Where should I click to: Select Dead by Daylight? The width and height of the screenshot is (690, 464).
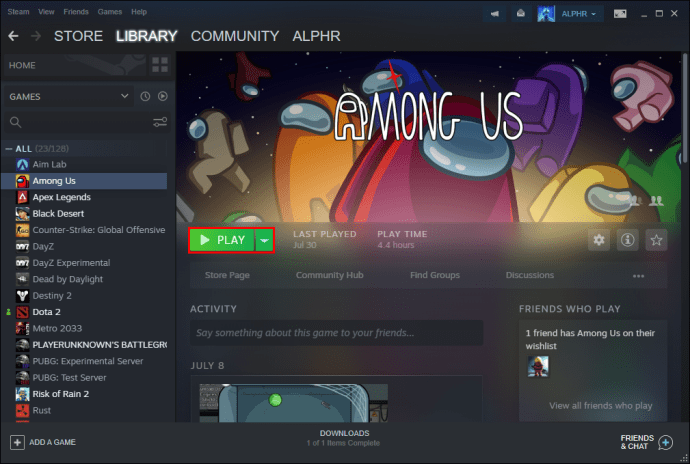click(84, 279)
